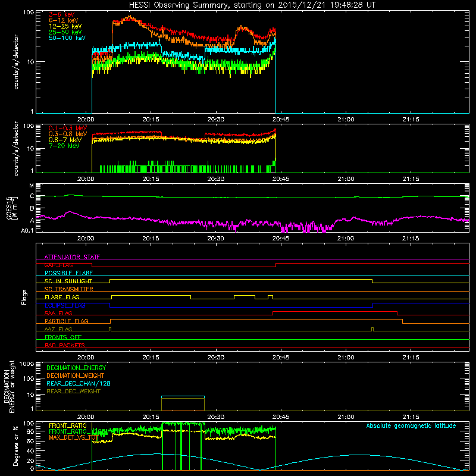Screen dimensions: 476x476
Task: Click the 80 tick label on ratio axis
Action: (30, 431)
